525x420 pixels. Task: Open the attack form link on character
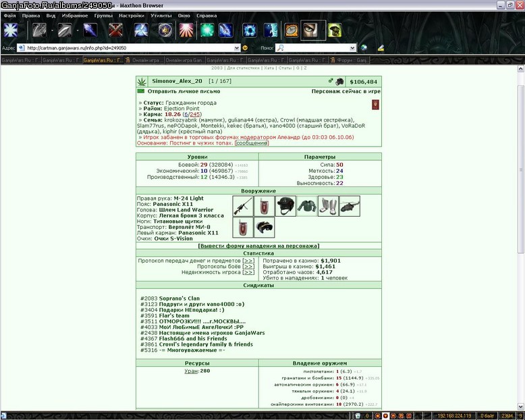click(x=258, y=246)
